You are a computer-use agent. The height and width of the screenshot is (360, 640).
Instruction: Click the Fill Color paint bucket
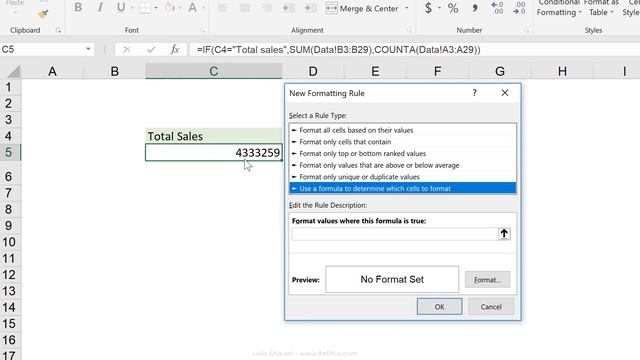coord(169,8)
